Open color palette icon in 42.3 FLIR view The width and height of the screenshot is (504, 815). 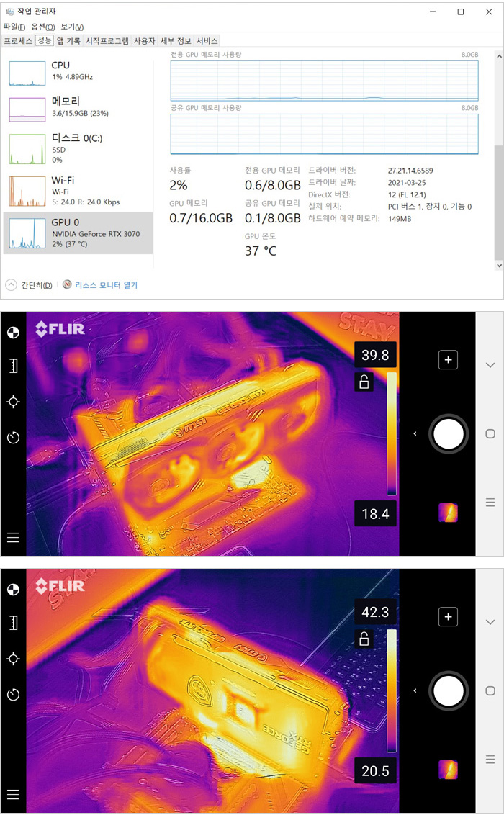(13, 590)
